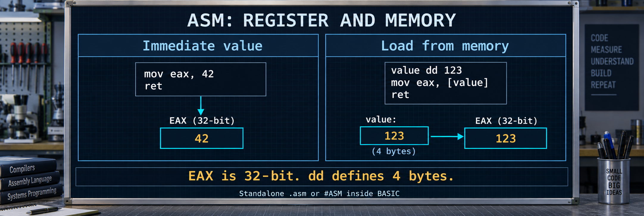Click the "SMALL CODE BIG IDEAS" pen cup label
This screenshot has width=644, height=216.
click(614, 182)
